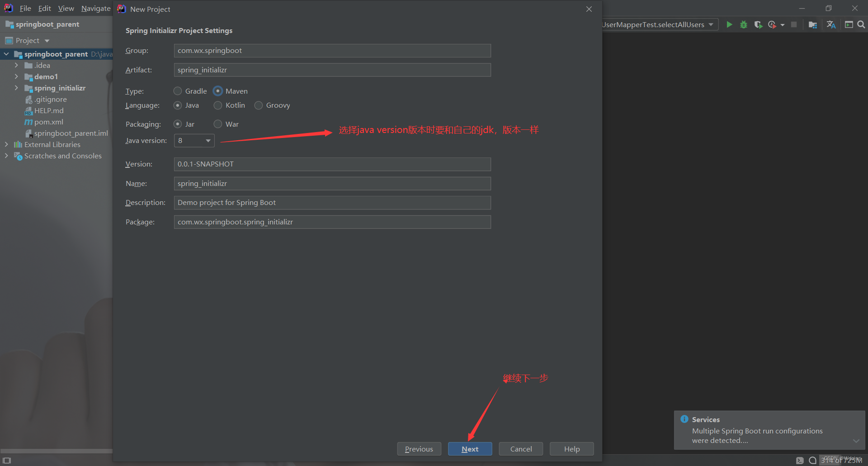
Task: Collapse the springboot_parent root tree node
Action: tap(6, 54)
